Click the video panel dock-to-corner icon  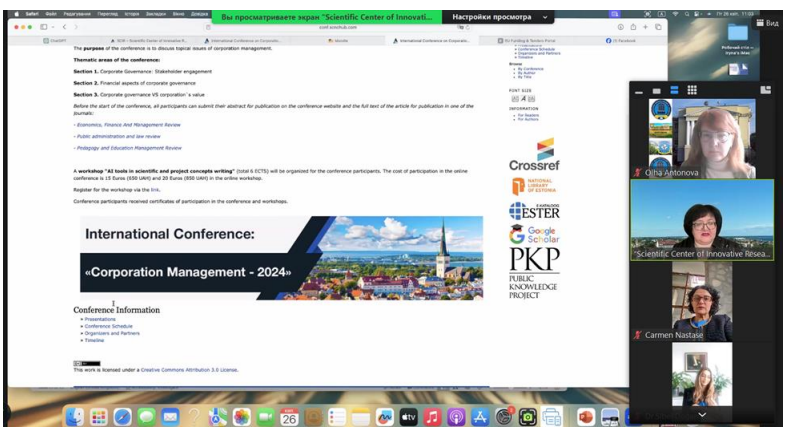[x=765, y=90]
